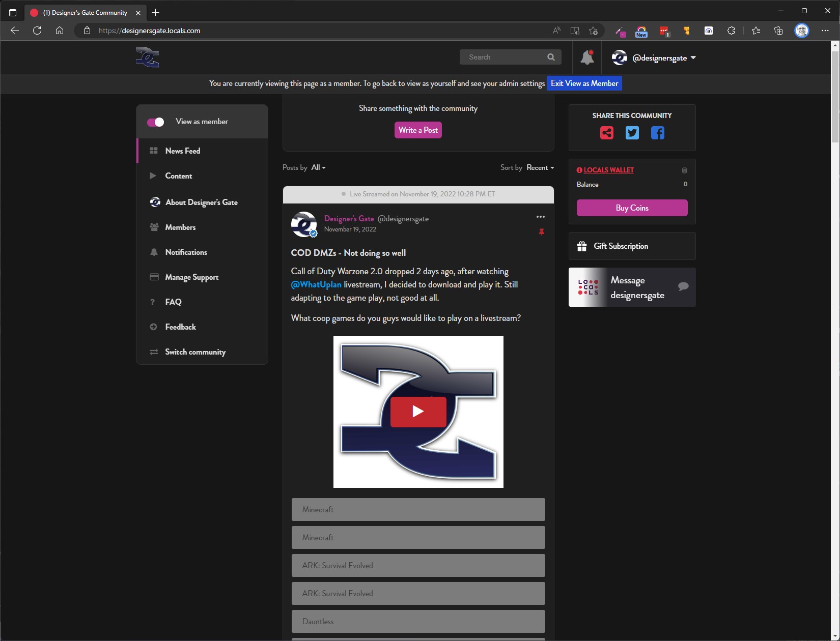This screenshot has width=840, height=641.
Task: Toggle the View as member switch
Action: point(155,122)
